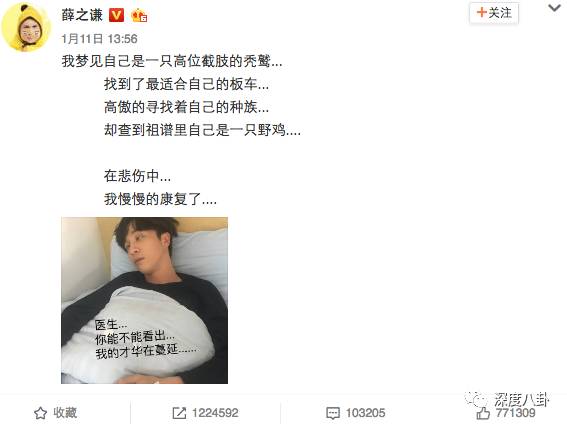Click the repost arrow icon

(179, 413)
